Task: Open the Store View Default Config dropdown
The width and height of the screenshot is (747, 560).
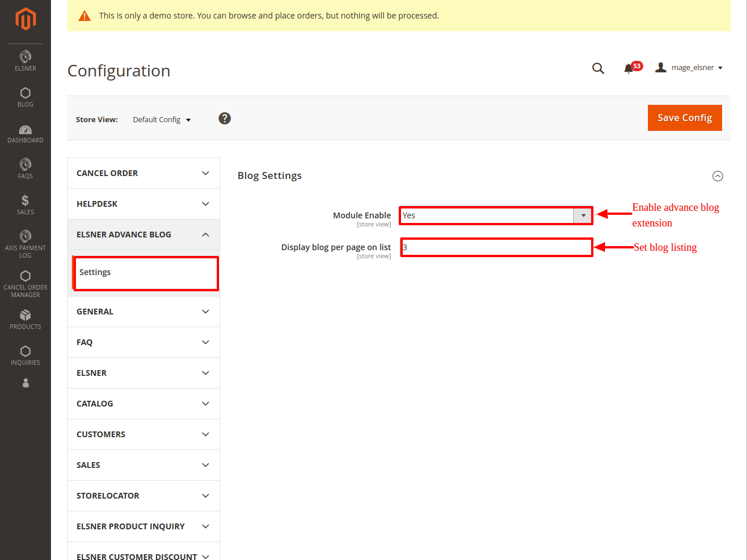Action: [x=162, y=120]
